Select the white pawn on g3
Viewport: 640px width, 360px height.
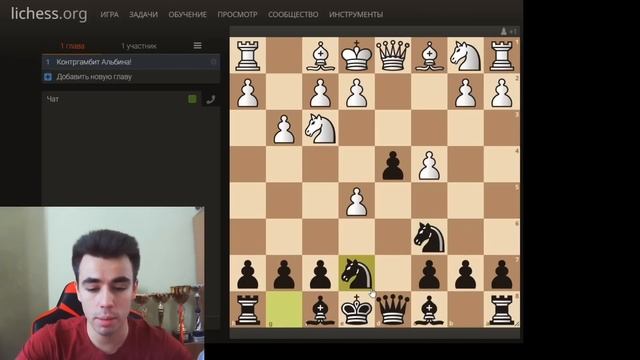coord(284,128)
